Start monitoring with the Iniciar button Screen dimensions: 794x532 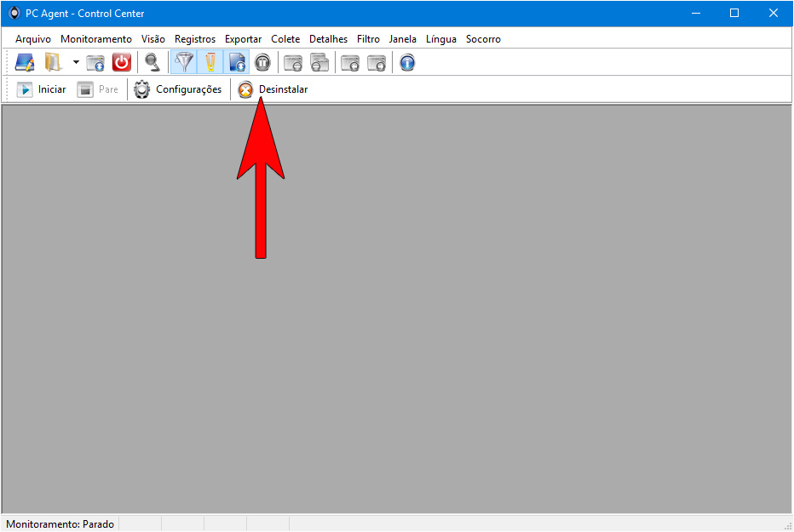[x=41, y=89]
